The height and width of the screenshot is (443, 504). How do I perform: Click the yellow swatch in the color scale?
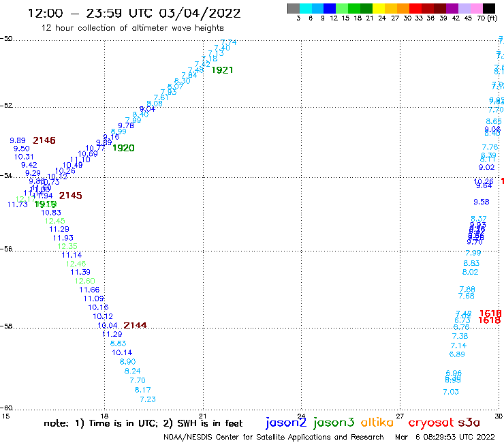point(379,8)
